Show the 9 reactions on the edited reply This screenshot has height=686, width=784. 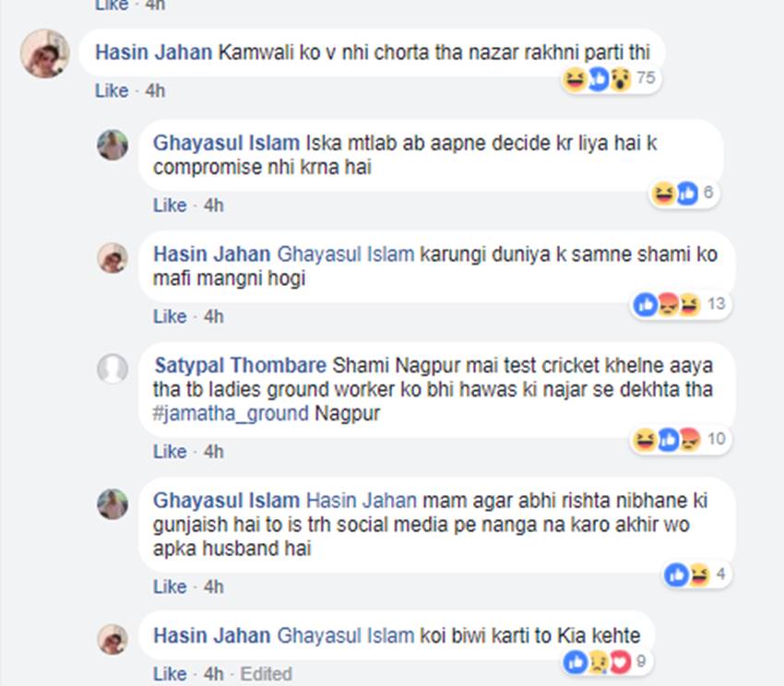tap(607, 661)
